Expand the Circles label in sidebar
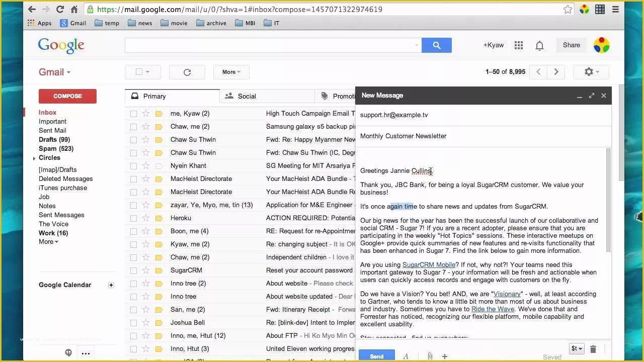This screenshot has width=644, height=362. 34,158
